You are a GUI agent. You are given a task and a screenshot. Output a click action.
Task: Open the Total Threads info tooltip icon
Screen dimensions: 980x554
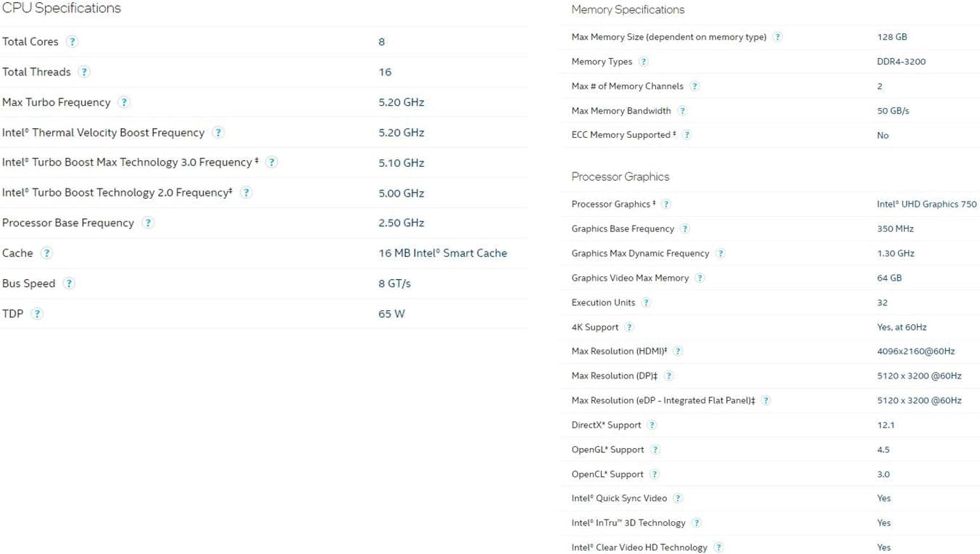[84, 72]
